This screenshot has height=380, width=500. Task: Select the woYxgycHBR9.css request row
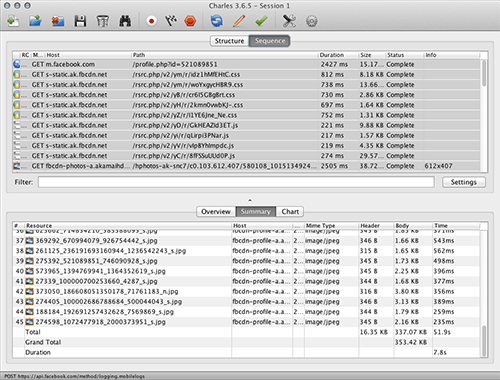pyautogui.click(x=247, y=85)
